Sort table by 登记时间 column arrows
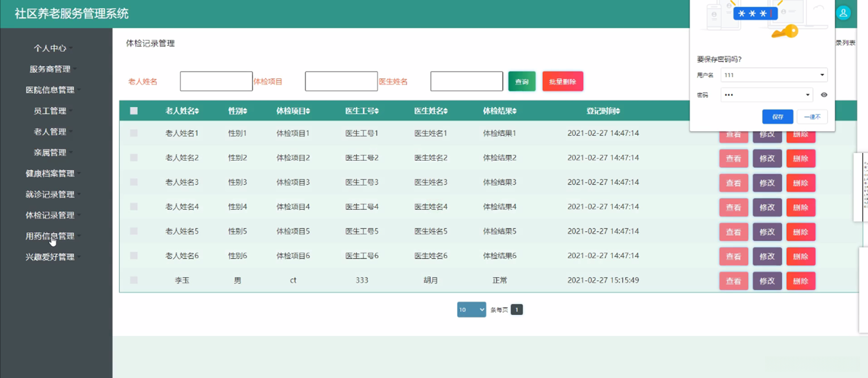Image resolution: width=868 pixels, height=378 pixels. [618, 112]
